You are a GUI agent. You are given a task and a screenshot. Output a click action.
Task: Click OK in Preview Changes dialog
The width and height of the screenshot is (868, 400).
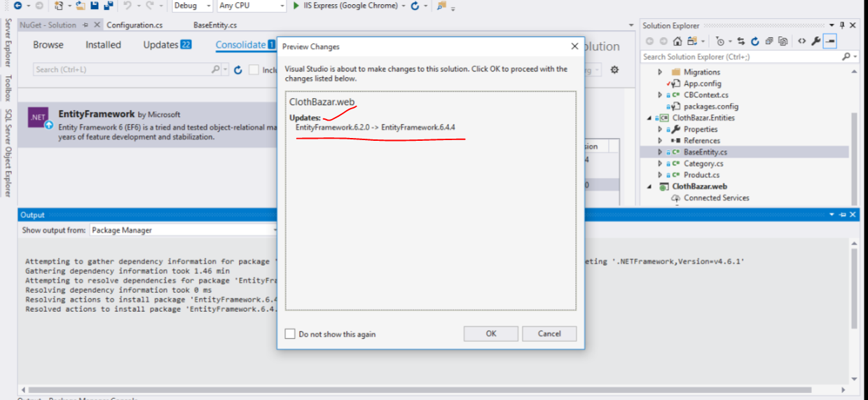click(491, 333)
